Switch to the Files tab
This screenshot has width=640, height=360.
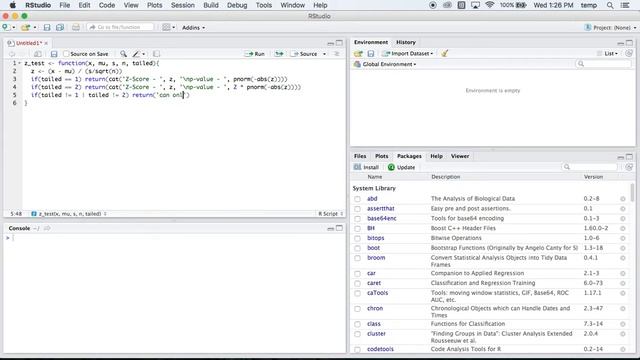pyautogui.click(x=360, y=156)
